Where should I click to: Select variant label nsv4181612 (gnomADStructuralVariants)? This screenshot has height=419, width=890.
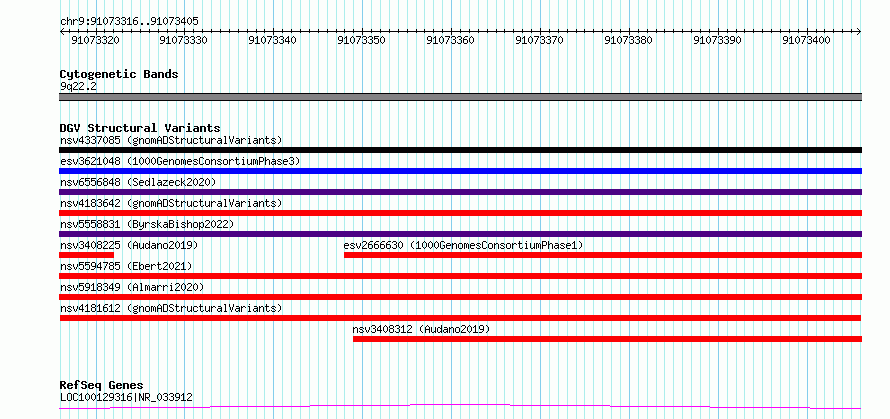click(171, 308)
